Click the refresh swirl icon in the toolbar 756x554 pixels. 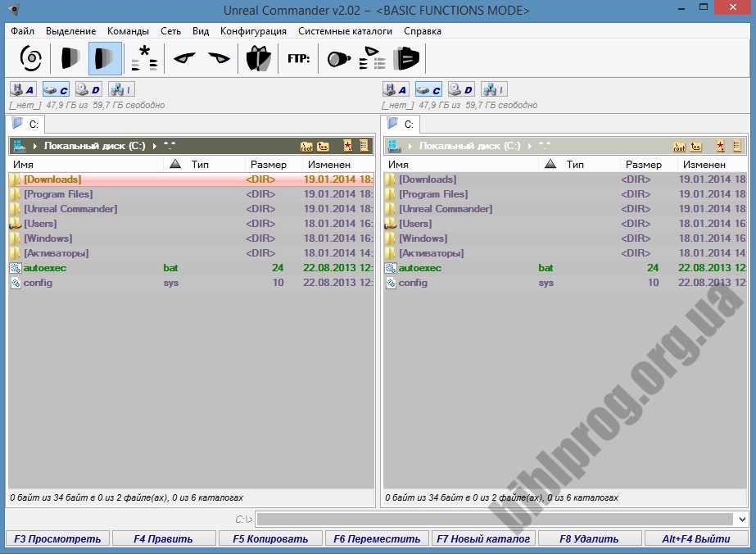pyautogui.click(x=31, y=58)
